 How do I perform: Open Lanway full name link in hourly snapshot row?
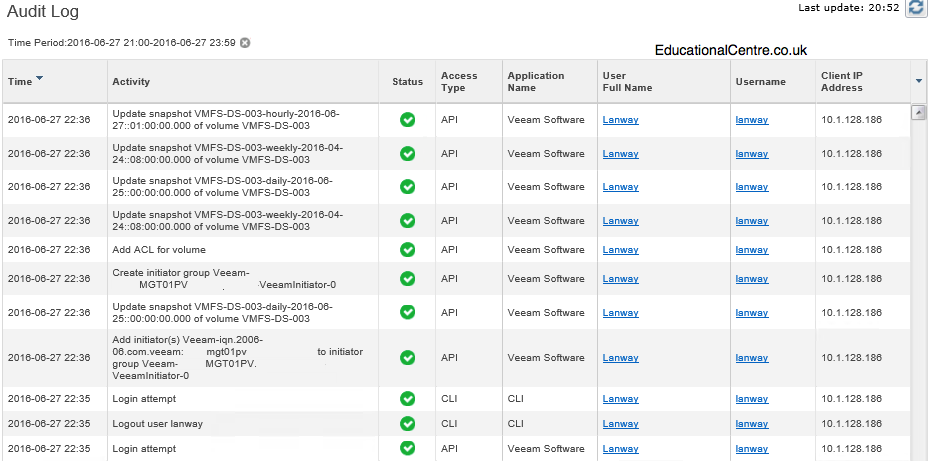point(620,120)
